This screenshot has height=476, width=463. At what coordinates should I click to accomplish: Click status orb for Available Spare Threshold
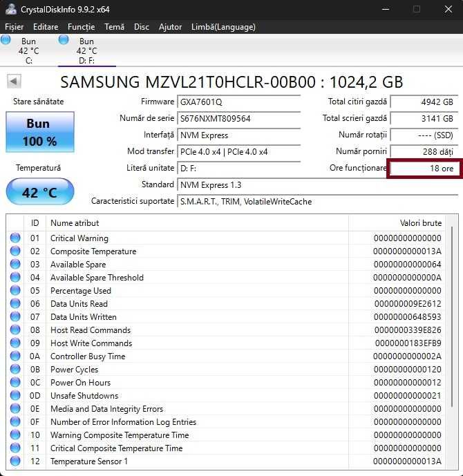pyautogui.click(x=15, y=277)
